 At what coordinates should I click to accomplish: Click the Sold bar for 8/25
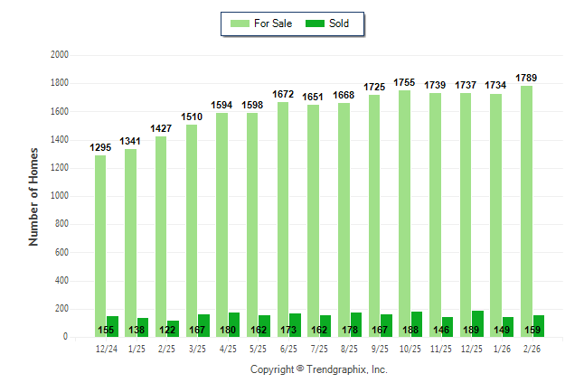[356, 324]
